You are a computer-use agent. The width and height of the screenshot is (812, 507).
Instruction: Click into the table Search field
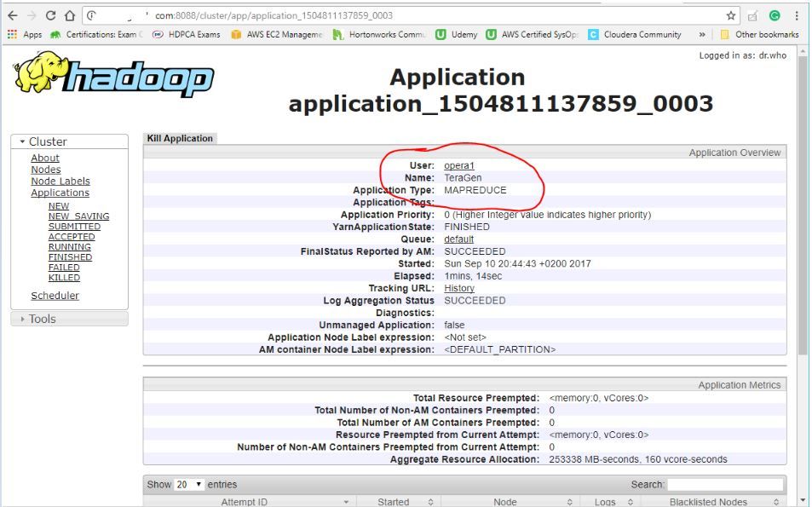[725, 484]
